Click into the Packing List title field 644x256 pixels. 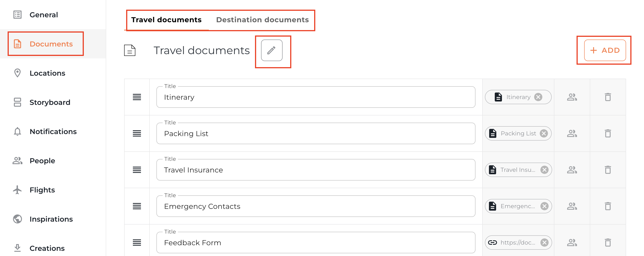coord(316,134)
